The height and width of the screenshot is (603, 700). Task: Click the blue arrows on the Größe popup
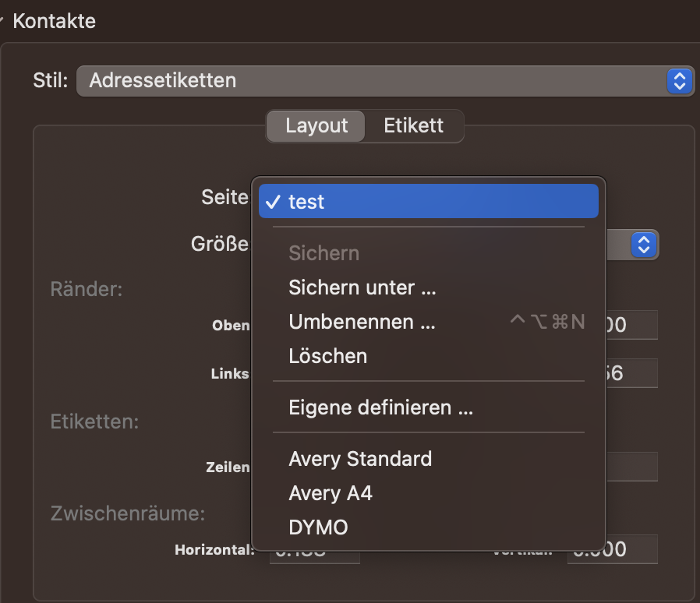[643, 245]
